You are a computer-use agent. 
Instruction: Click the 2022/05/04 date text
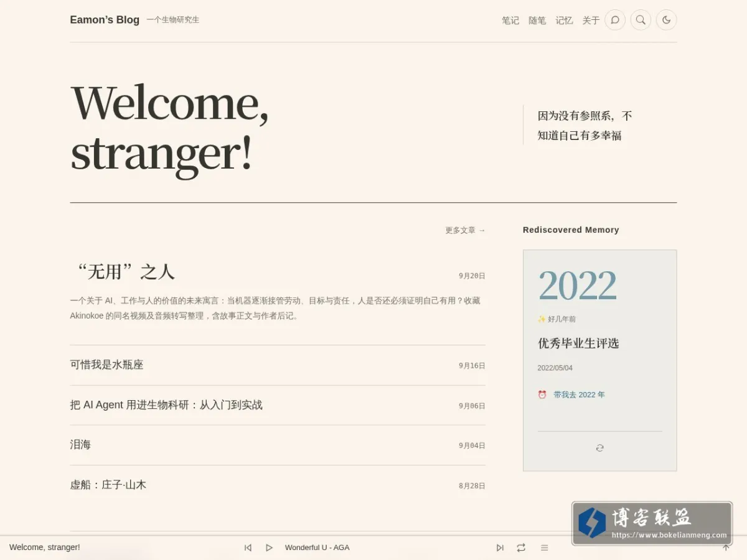555,368
